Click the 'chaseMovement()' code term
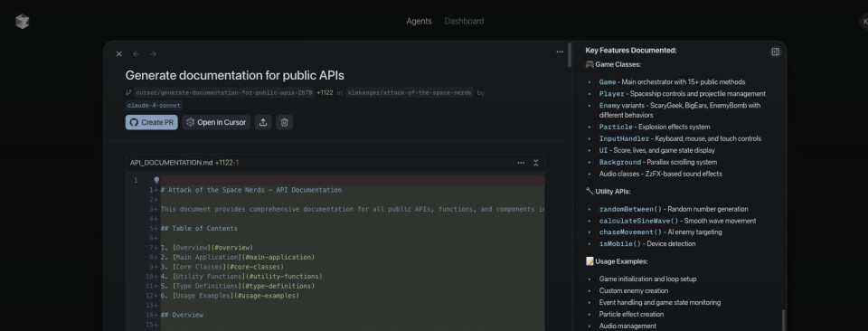The image size is (868, 331). point(630,232)
